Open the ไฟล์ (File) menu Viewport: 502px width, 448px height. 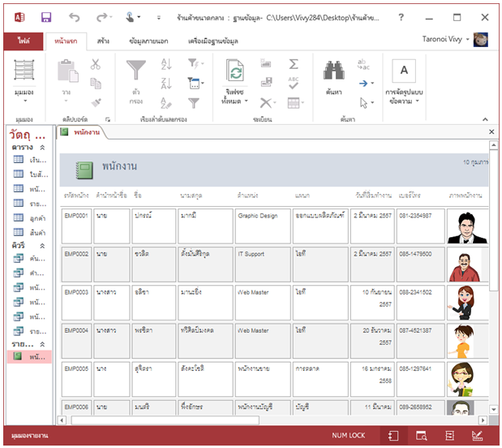(x=24, y=41)
